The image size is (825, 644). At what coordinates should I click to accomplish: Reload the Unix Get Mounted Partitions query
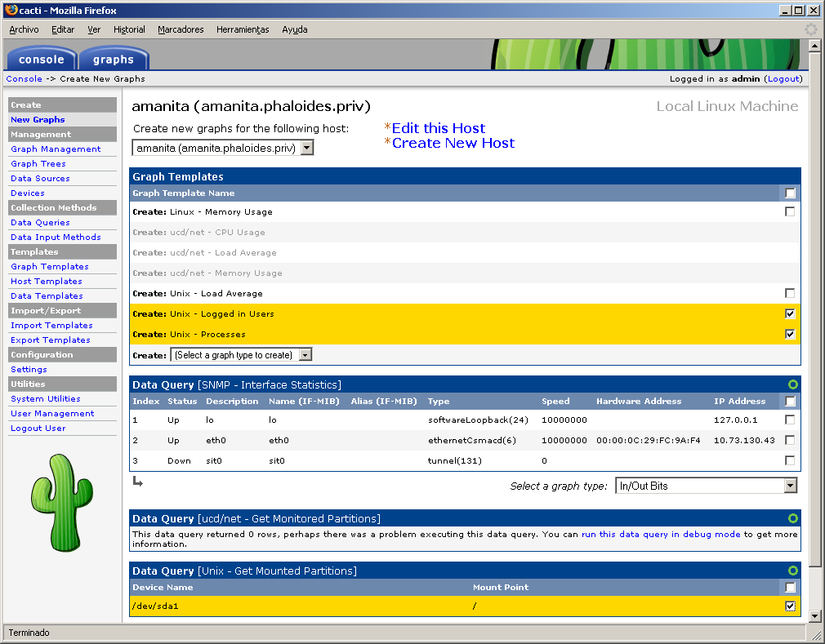pyautogui.click(x=793, y=571)
